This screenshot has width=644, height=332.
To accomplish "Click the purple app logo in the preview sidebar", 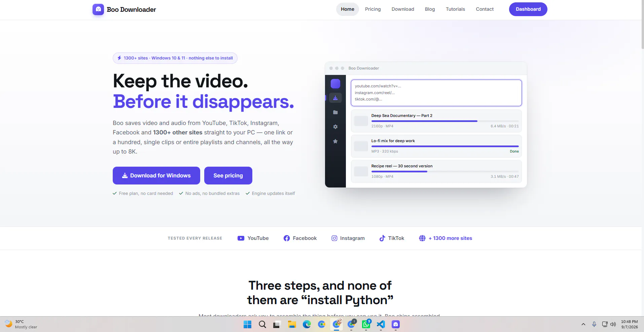I will (335, 84).
